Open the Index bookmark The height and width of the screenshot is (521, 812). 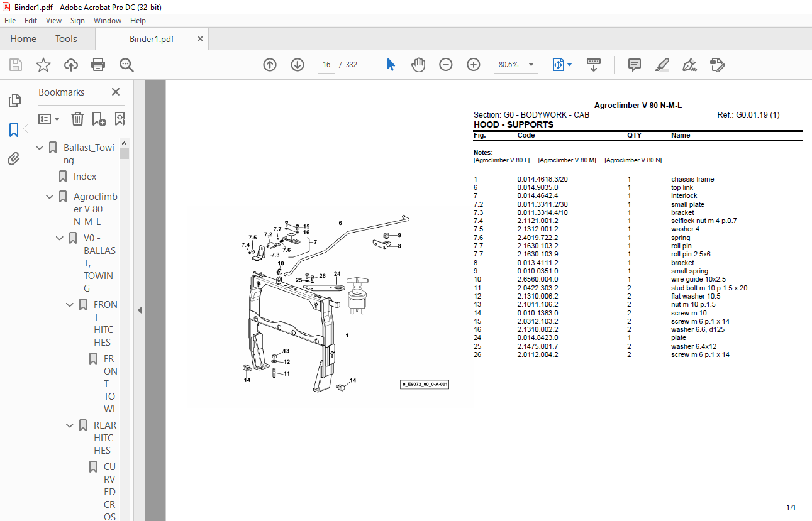pyautogui.click(x=85, y=177)
